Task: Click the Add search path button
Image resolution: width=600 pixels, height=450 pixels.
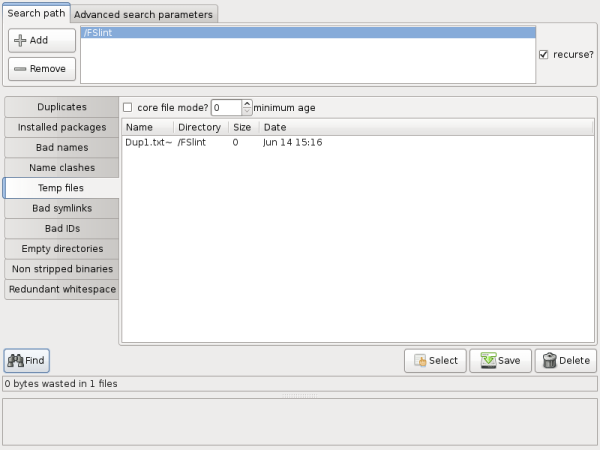Action: (x=41, y=40)
